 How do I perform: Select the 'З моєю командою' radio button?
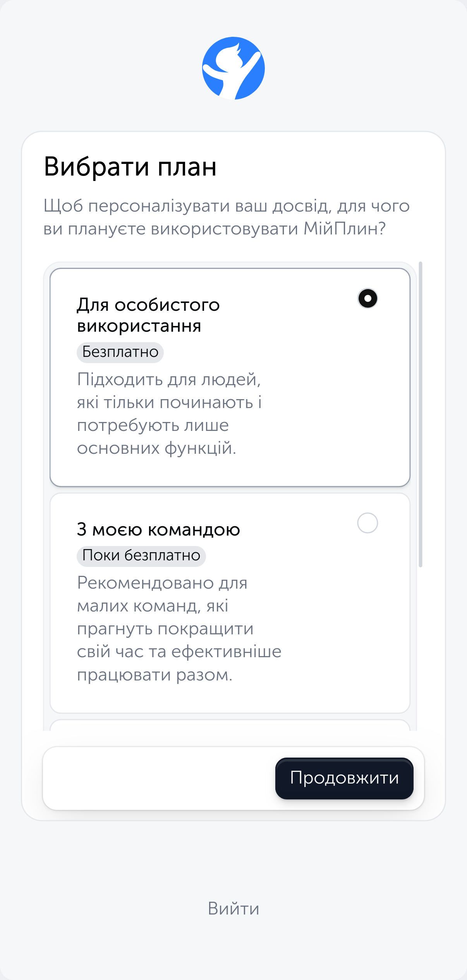click(x=367, y=523)
